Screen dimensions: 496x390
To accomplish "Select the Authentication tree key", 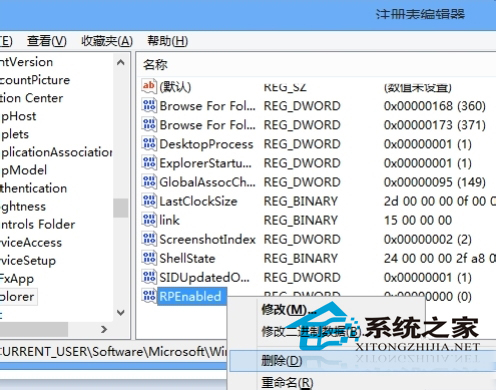I will (x=33, y=188).
